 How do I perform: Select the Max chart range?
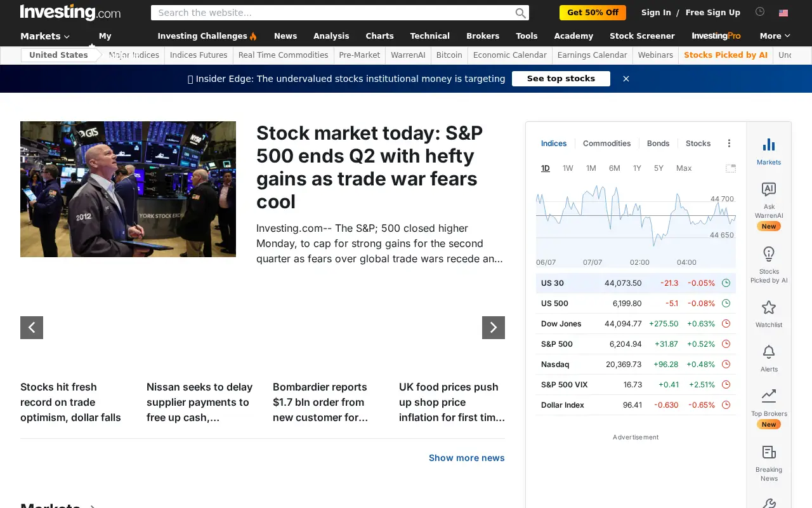pos(684,168)
